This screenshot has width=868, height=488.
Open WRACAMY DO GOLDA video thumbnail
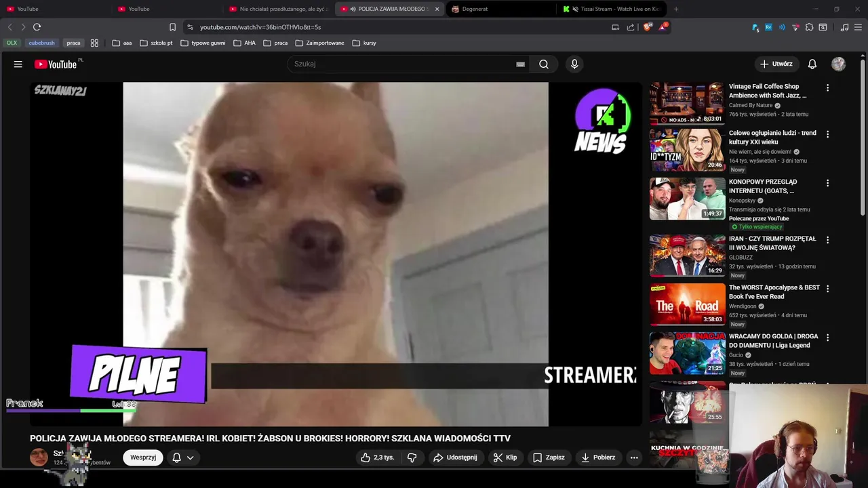click(688, 353)
